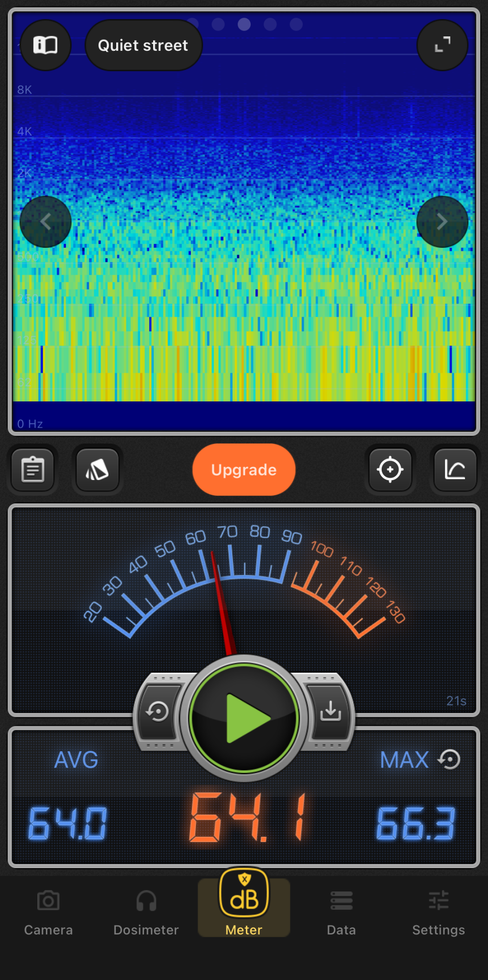488x980 pixels.
Task: Tap the Upgrade button
Action: (244, 470)
